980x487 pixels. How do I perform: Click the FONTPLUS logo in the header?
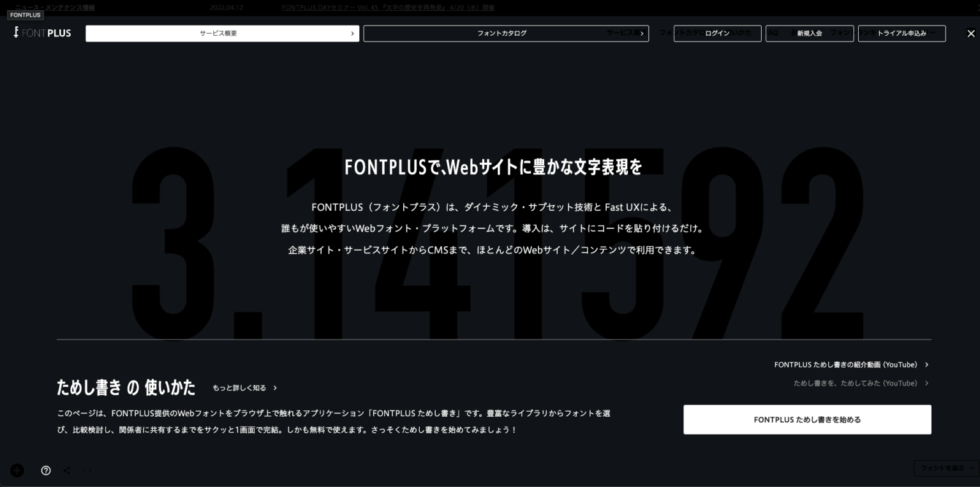(41, 33)
